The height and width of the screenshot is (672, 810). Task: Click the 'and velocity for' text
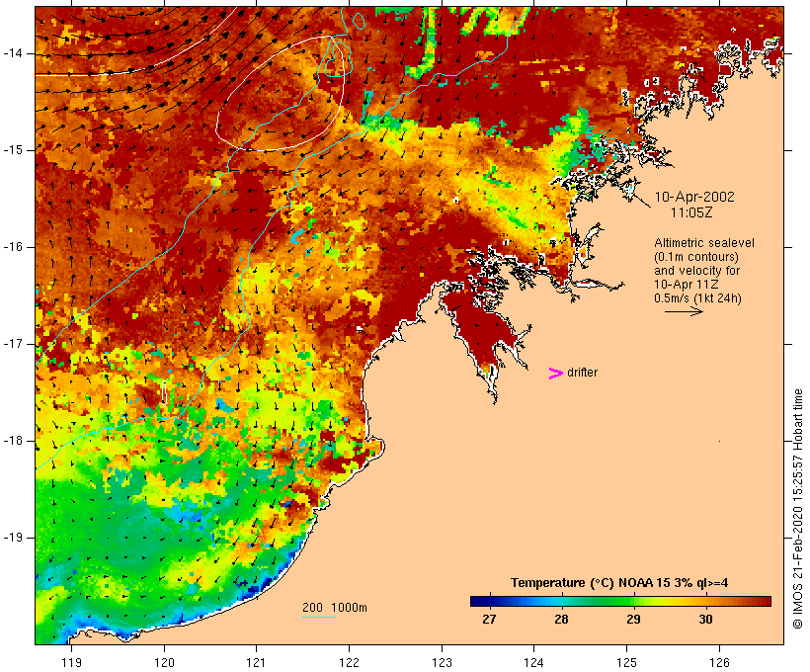tap(696, 271)
